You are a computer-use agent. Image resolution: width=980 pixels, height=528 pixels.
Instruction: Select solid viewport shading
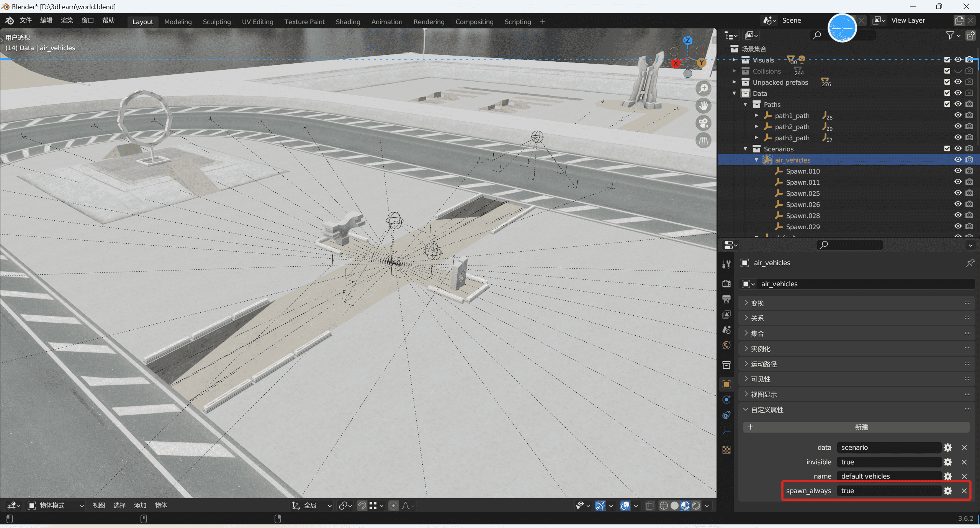(674, 506)
